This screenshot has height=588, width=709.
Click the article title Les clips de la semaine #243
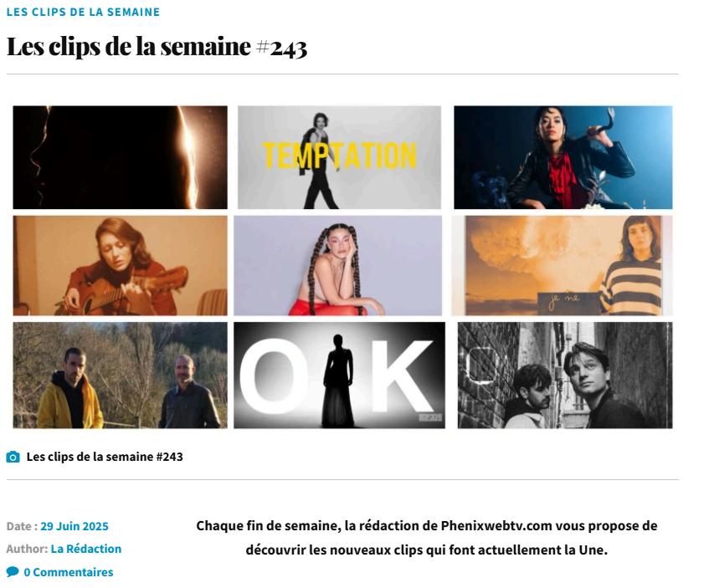157,47
